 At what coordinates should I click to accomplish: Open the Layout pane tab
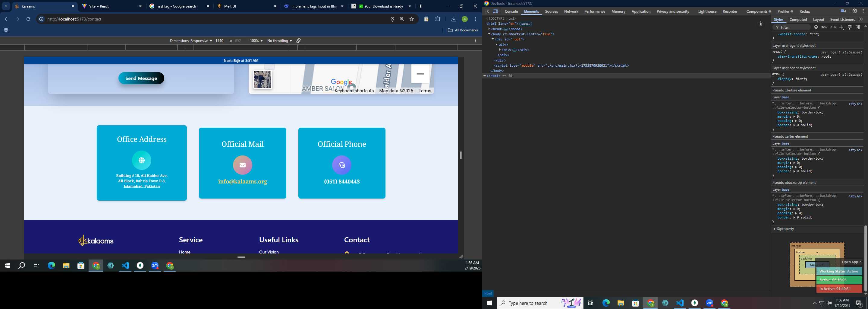coord(819,20)
